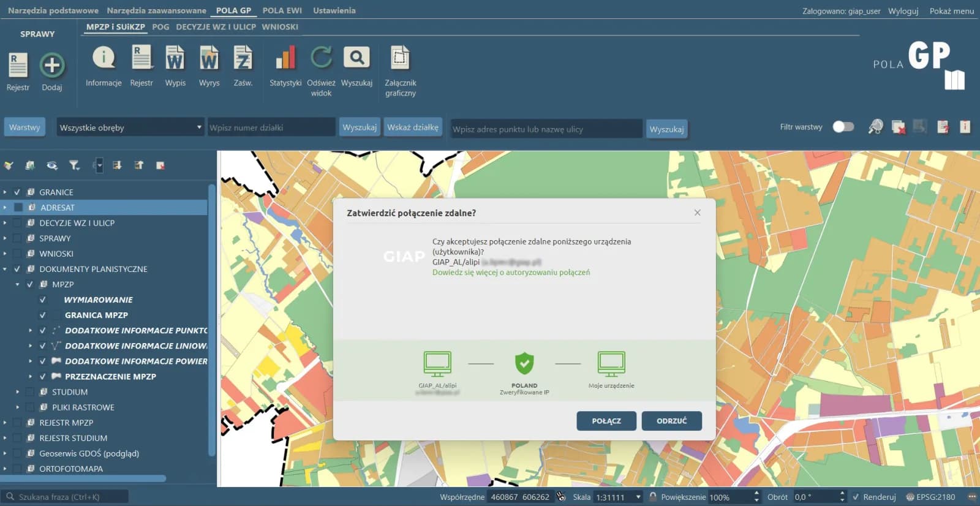Image resolution: width=980 pixels, height=506 pixels.
Task: Open the WNIOSKI subtab
Action: tap(280, 27)
